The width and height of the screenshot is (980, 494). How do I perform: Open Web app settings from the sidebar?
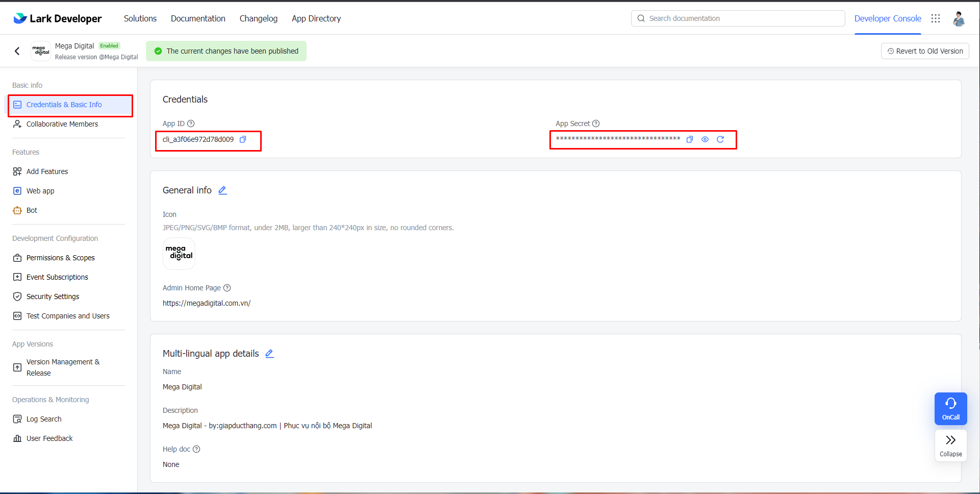click(x=40, y=190)
